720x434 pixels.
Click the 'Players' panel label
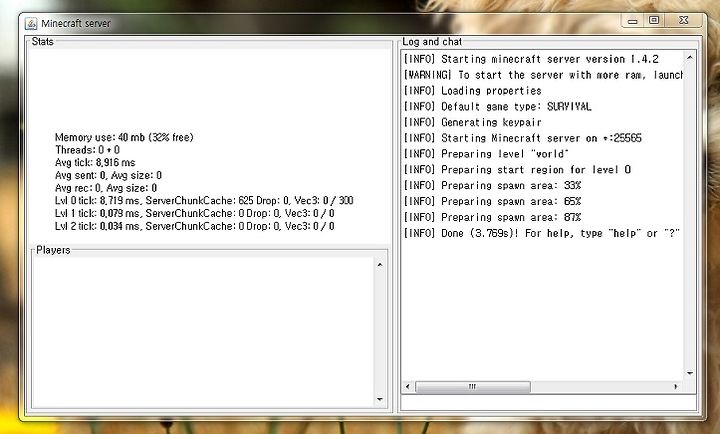[x=53, y=250]
